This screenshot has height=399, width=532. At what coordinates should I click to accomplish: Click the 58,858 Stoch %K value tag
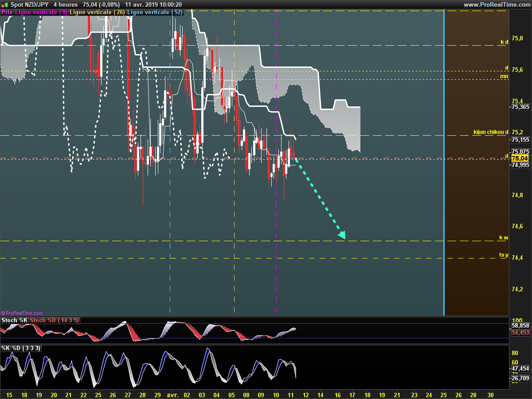click(x=520, y=325)
